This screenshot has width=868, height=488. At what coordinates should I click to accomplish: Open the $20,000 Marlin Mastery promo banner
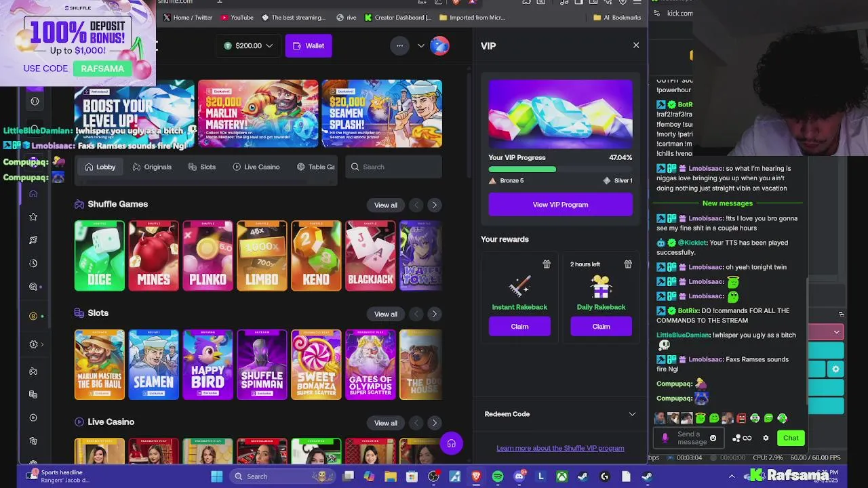point(258,114)
